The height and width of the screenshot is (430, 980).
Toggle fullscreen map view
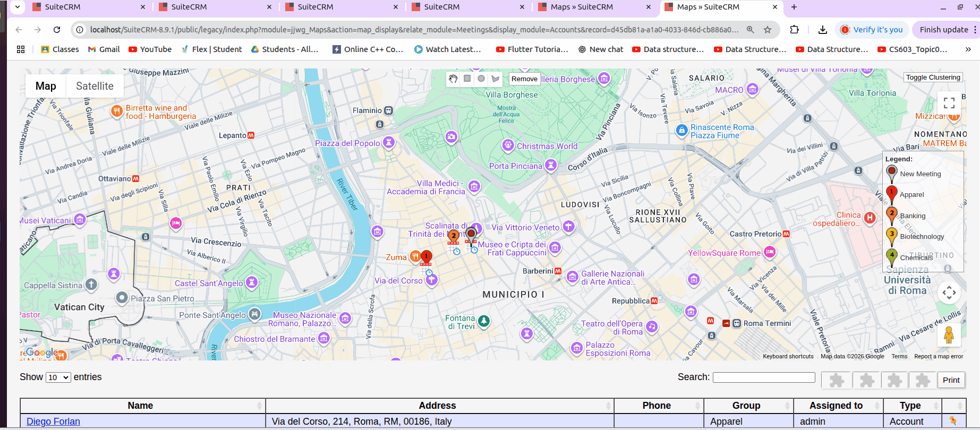[949, 103]
